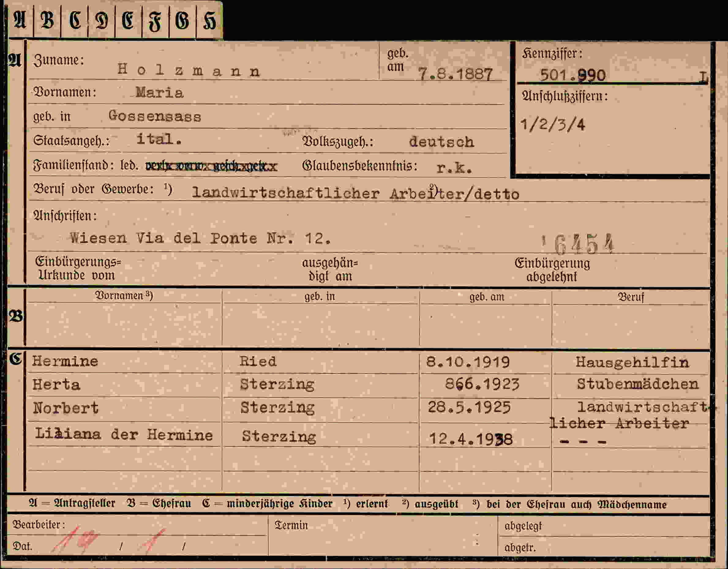Click the Beruf column header
This screenshot has width=728, height=569.
coord(631,297)
